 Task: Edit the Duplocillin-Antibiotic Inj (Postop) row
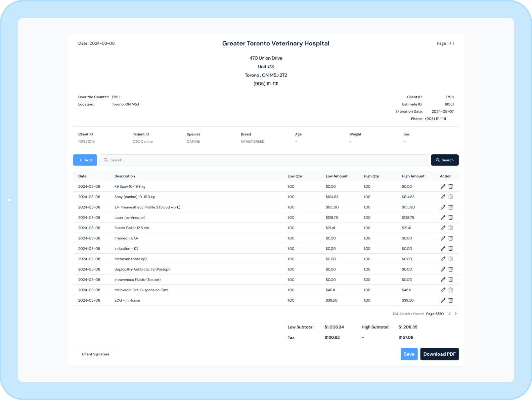pyautogui.click(x=443, y=269)
